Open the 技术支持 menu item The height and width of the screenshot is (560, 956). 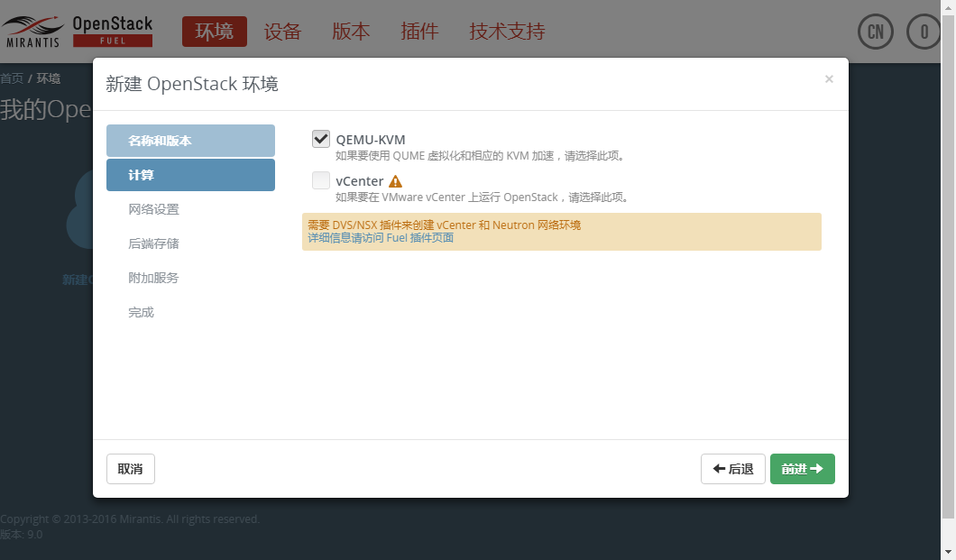[x=506, y=31]
